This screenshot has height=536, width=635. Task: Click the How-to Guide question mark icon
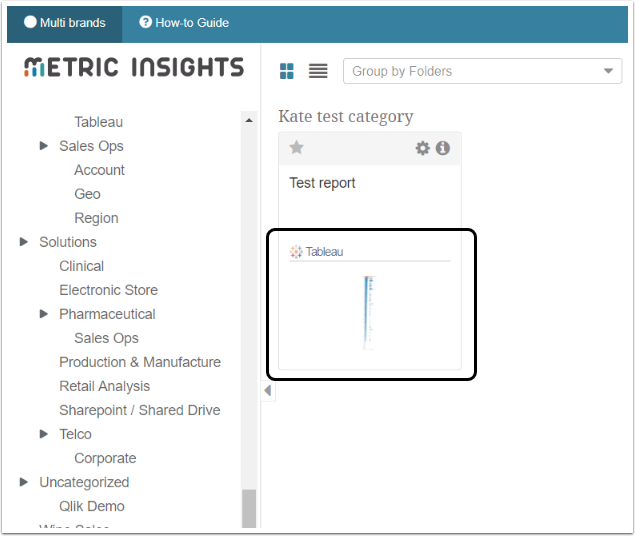click(146, 23)
